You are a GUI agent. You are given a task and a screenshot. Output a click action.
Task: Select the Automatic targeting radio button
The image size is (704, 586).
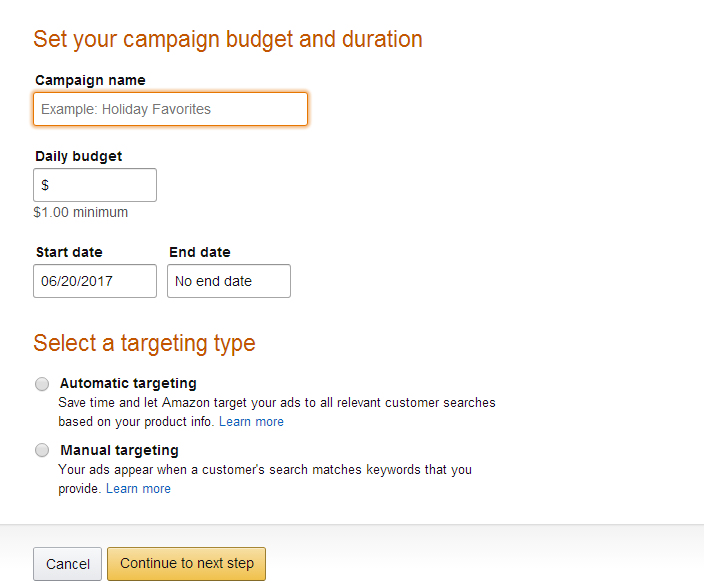click(42, 384)
